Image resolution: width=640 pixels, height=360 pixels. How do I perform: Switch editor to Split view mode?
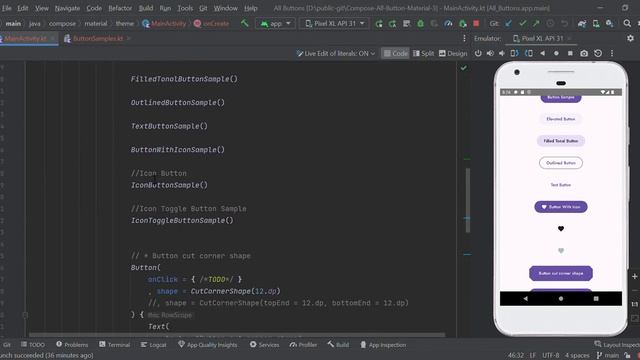click(x=423, y=53)
